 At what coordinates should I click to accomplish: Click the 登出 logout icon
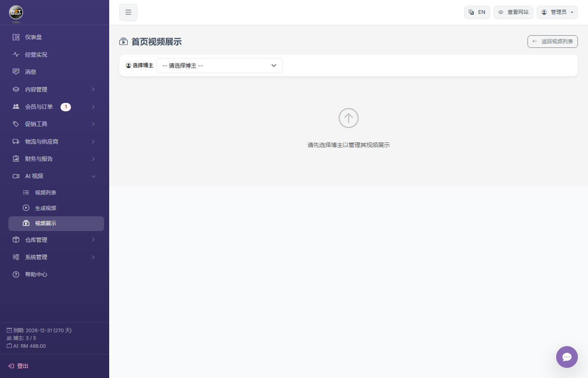click(11, 366)
